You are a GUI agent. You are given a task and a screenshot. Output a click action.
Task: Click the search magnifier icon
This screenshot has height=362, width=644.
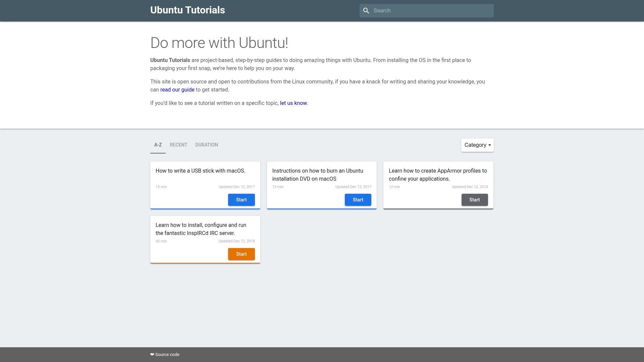tap(366, 11)
